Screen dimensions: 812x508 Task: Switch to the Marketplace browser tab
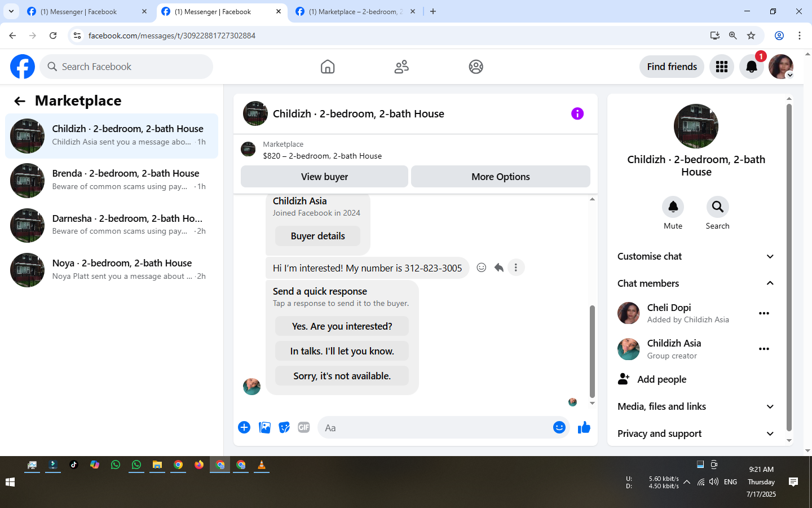coord(356,11)
